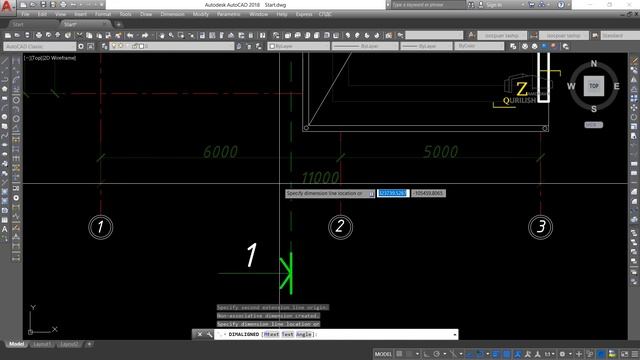Click Sign In in the title bar
This screenshot has width=640, height=360.
tap(494, 5)
